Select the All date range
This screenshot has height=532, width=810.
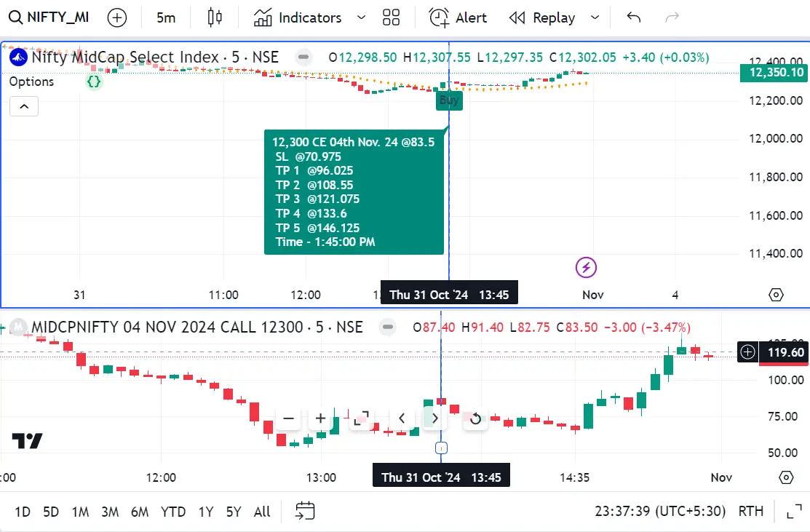pyautogui.click(x=262, y=512)
